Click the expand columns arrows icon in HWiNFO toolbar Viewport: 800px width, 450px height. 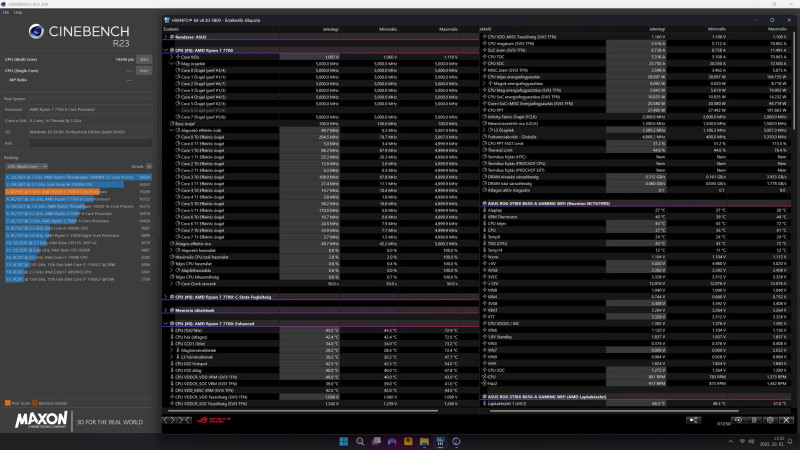(x=169, y=420)
